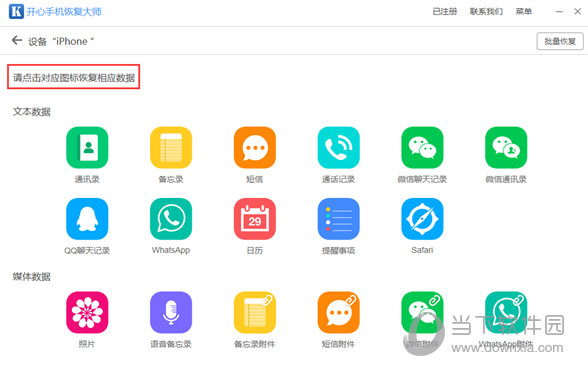The height and width of the screenshot is (377, 588).
Task: Click 联系我们 contact us link
Action: [486, 12]
